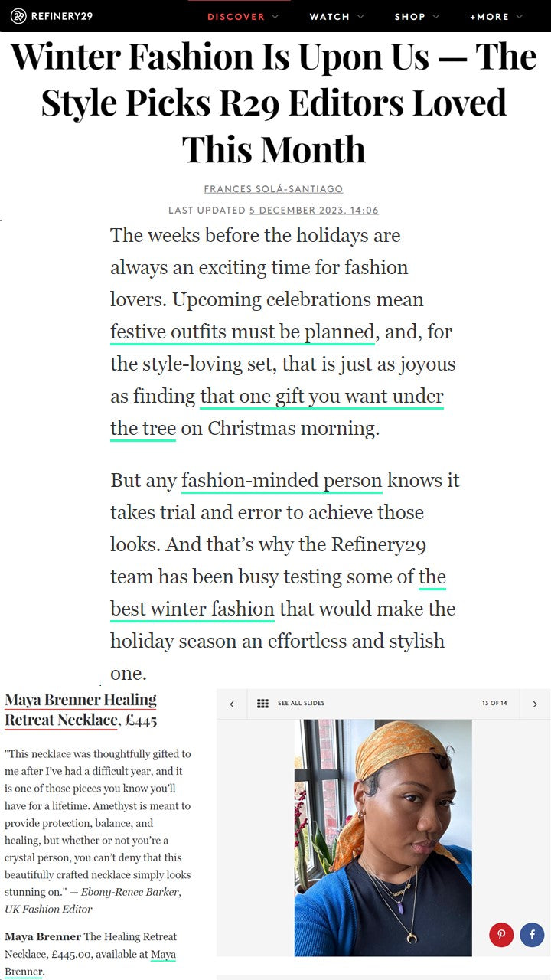Open author Frances Solá-Santiago's page
The height and width of the screenshot is (980, 551).
point(273,189)
